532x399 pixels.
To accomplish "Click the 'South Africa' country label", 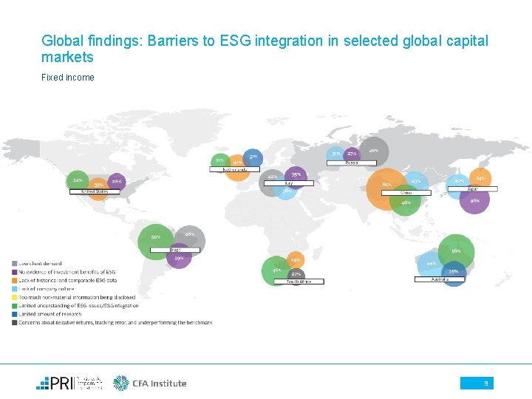I will (299, 282).
